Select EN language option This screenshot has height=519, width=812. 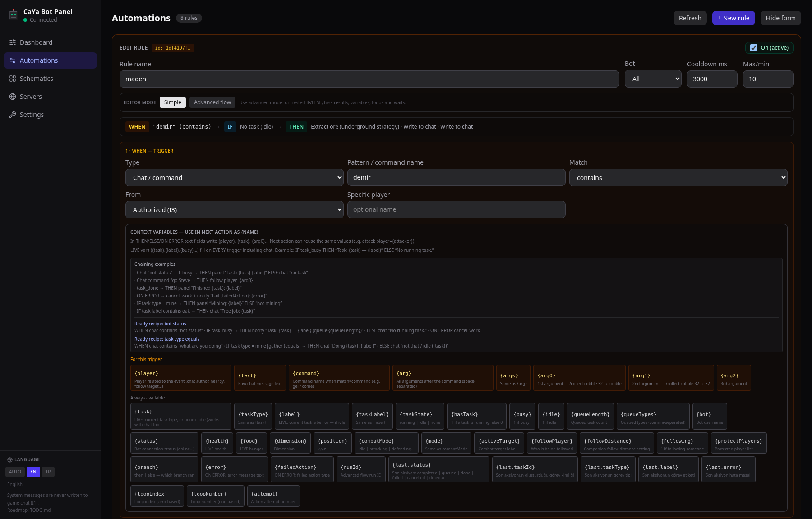click(33, 472)
